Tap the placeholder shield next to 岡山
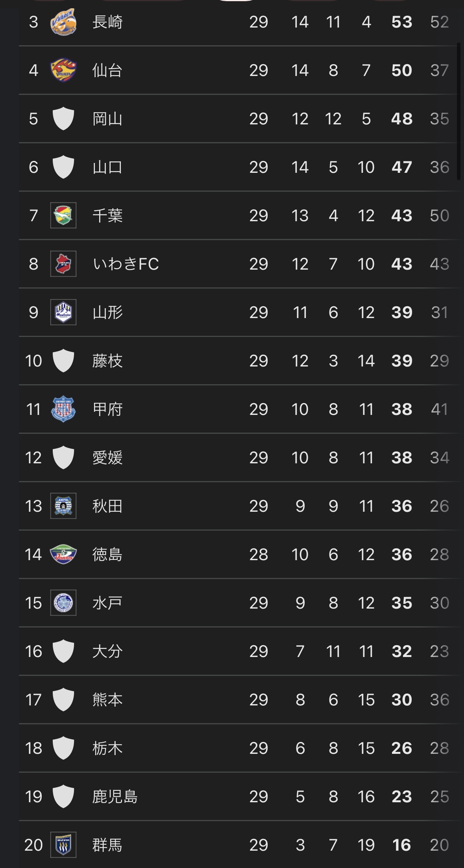464x868 pixels. coord(63,118)
